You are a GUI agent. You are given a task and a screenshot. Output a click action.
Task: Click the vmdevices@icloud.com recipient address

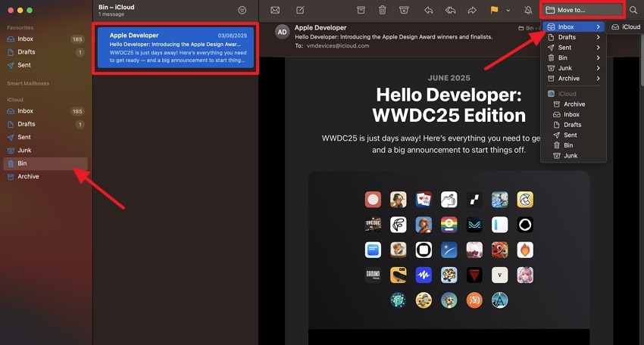point(338,46)
